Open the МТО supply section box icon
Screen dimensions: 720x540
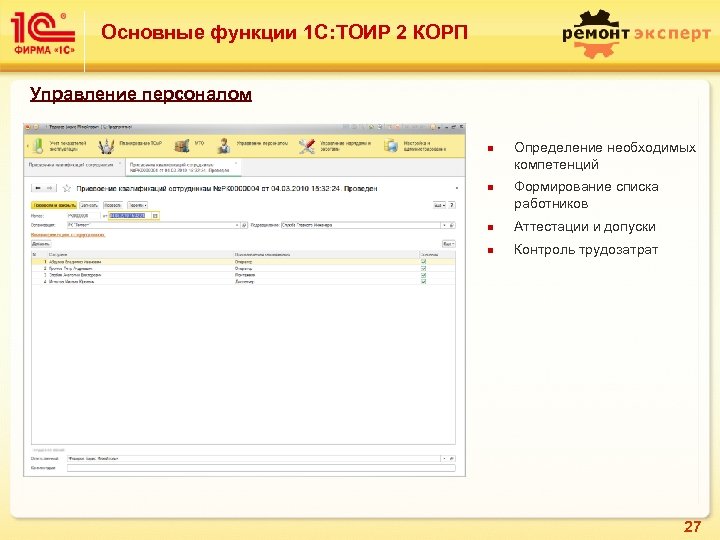click(x=182, y=146)
